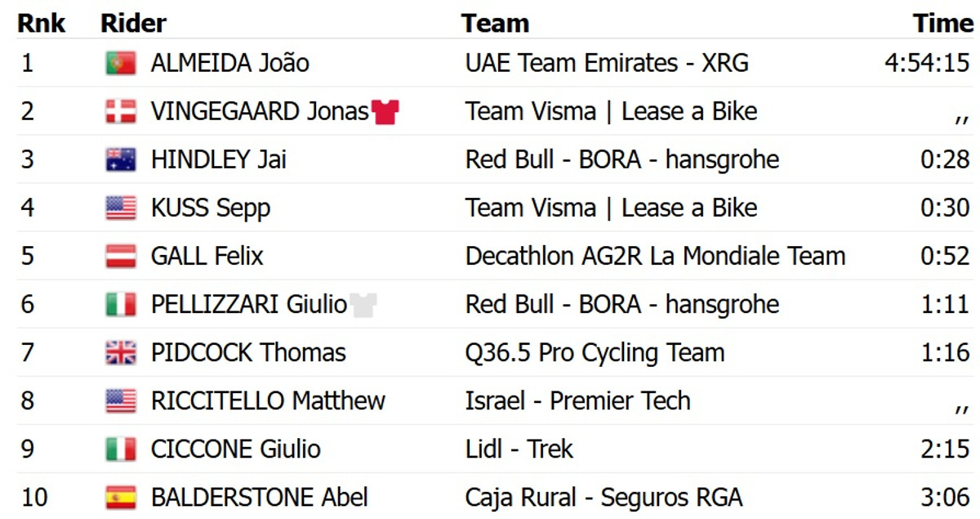Viewport: 980px width, 519px height.
Task: Click the Italy flag beside CICCONE Giulio
Action: (x=121, y=449)
